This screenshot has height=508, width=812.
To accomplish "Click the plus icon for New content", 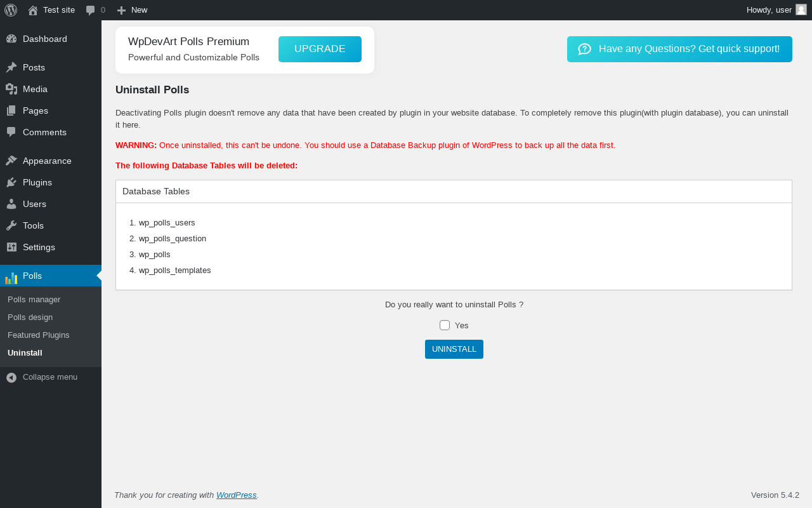I will (x=121, y=10).
